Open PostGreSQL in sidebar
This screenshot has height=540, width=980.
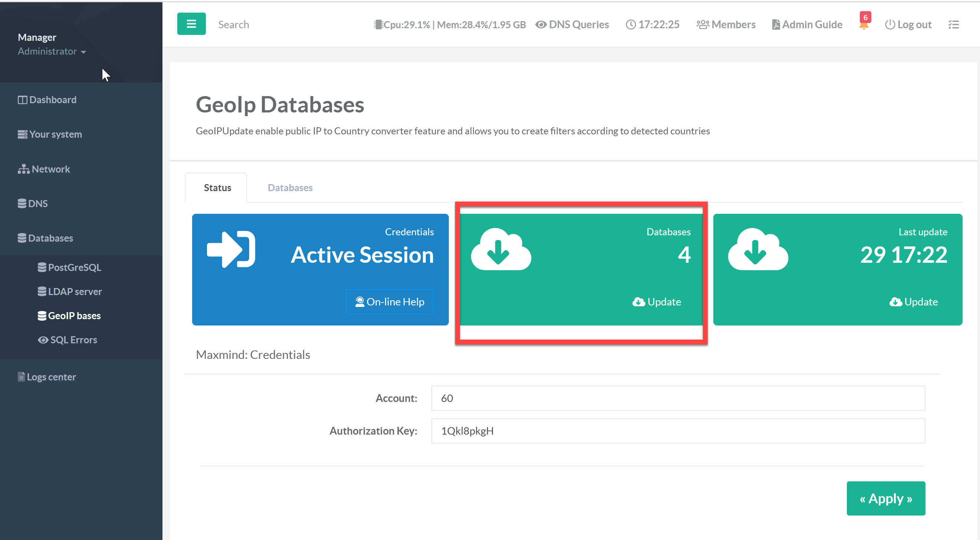click(69, 268)
